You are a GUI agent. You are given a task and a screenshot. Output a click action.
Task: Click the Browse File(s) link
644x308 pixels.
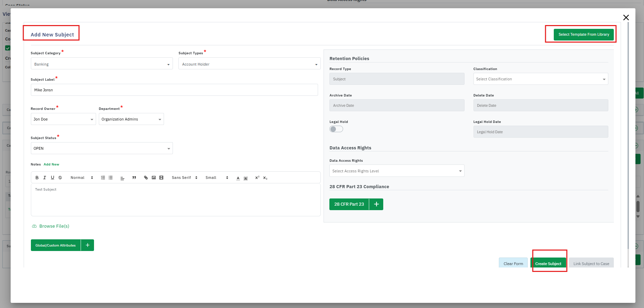[54, 226]
